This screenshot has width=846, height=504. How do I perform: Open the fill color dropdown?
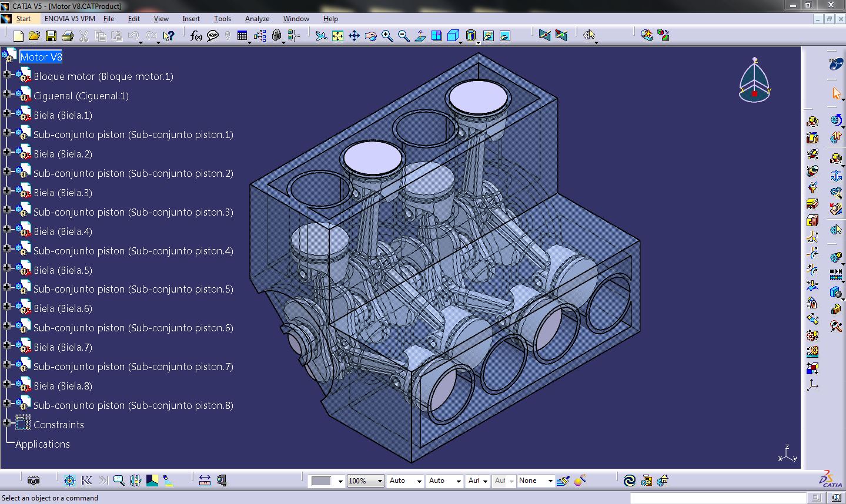(340, 481)
